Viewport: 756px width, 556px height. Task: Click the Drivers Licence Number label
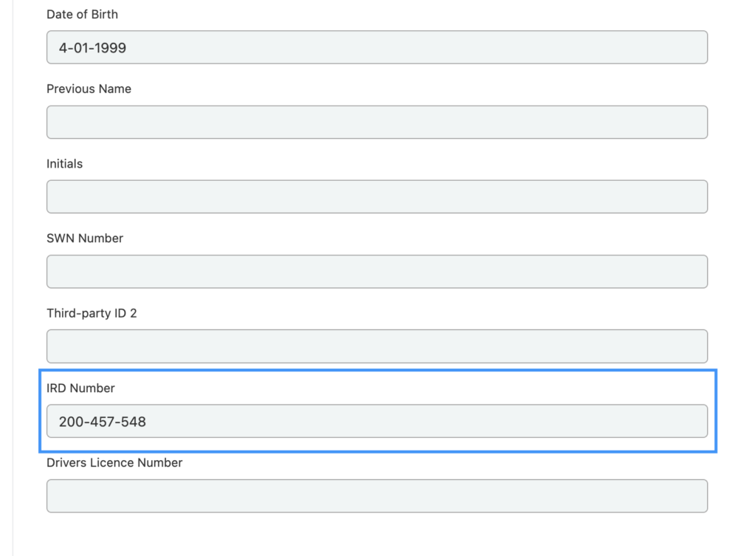pos(114,463)
